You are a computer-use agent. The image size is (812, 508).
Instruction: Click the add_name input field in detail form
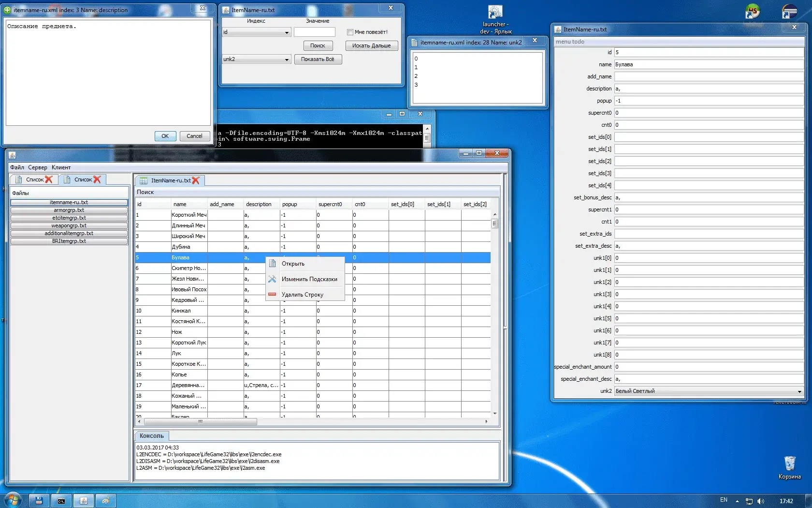(x=709, y=76)
